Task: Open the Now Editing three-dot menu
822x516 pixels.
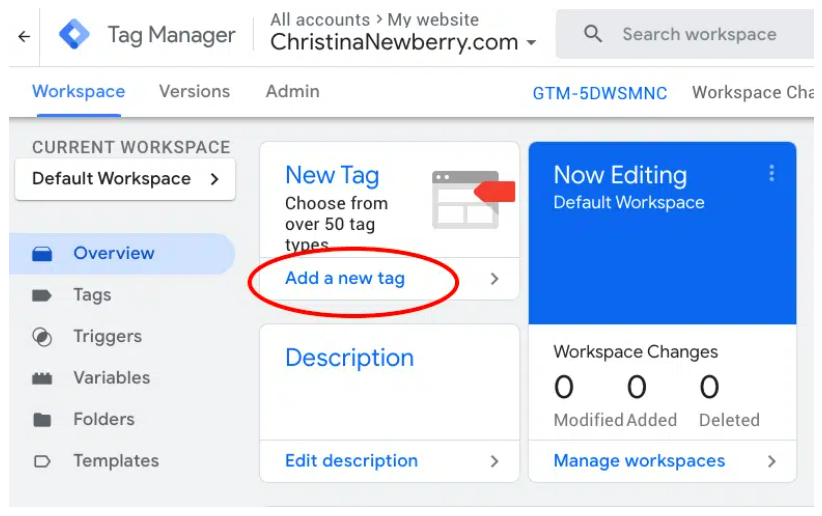Action: coord(771,173)
